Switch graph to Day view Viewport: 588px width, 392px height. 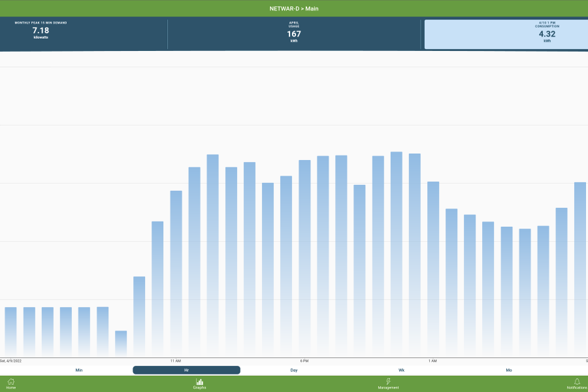(x=294, y=370)
